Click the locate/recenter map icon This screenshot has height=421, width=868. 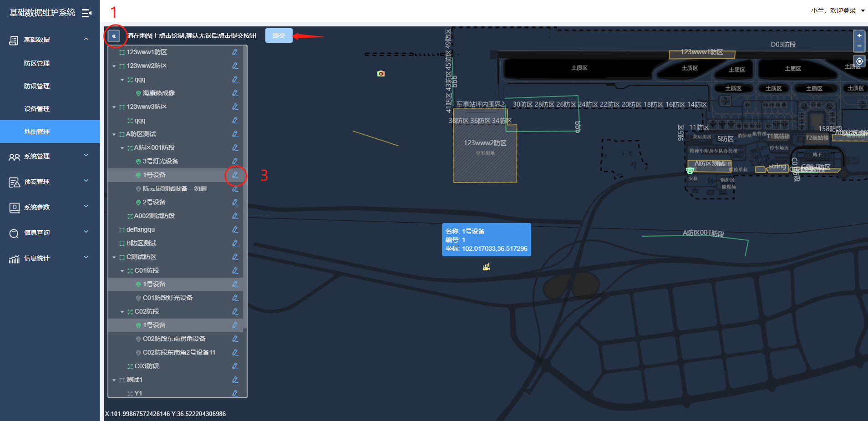click(859, 61)
